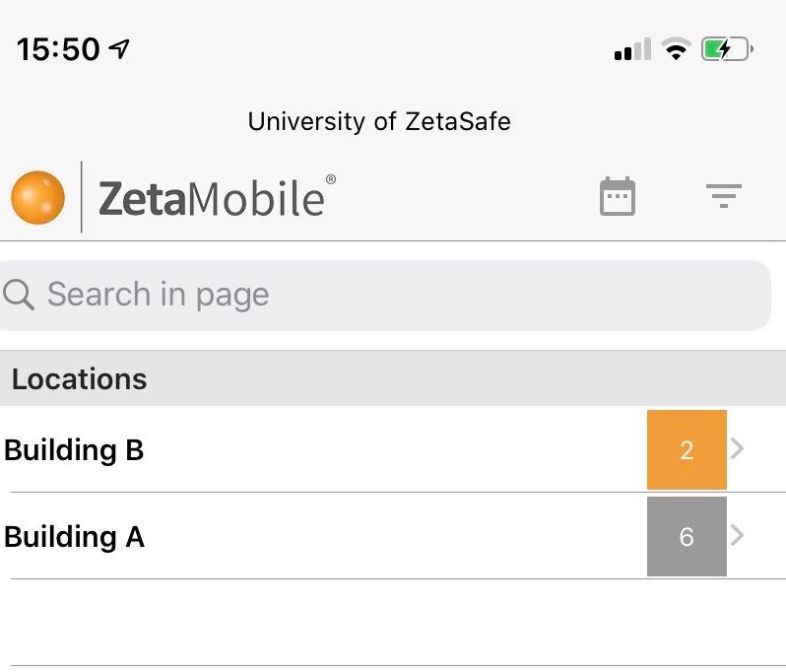Tap the magnifying glass search icon

click(x=19, y=295)
